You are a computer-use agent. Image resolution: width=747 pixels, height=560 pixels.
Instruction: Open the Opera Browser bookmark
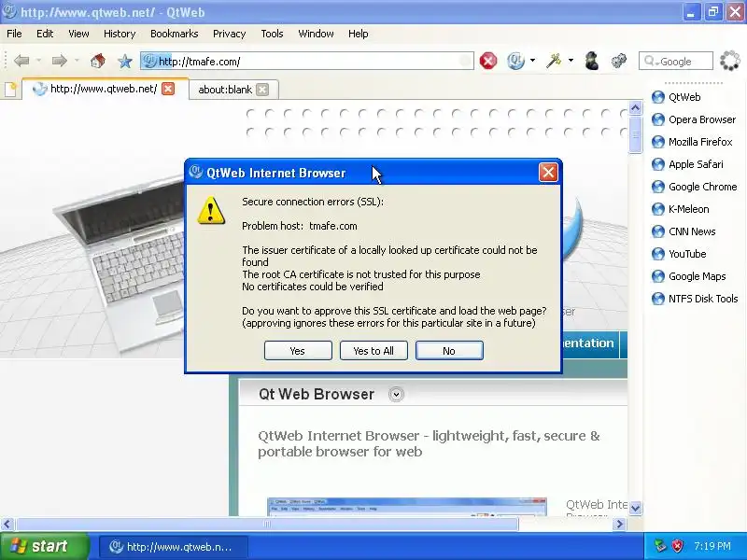694,119
